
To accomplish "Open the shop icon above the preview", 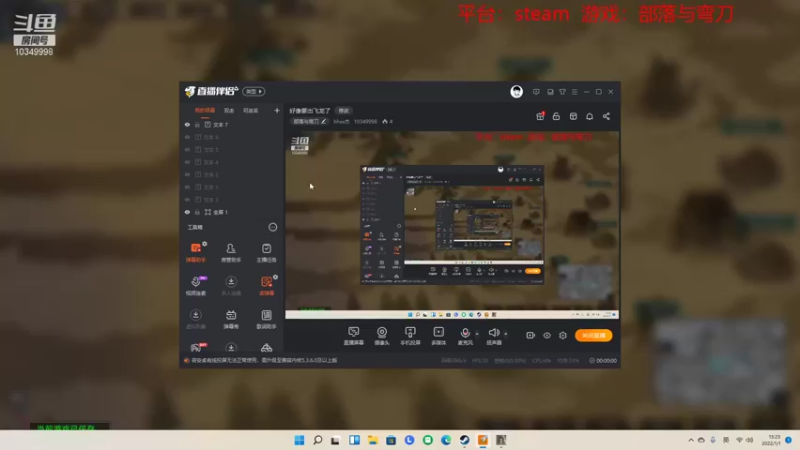I will 573,116.
